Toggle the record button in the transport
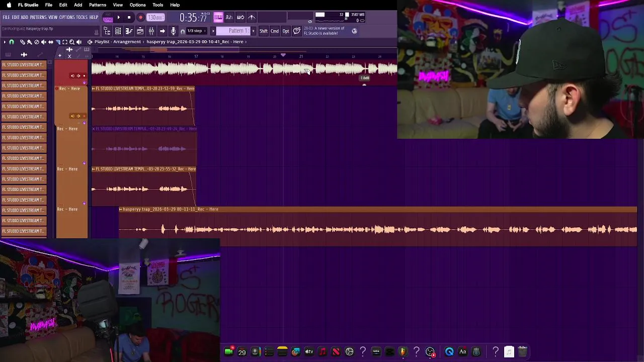This screenshot has width=644, height=362. pyautogui.click(x=140, y=18)
